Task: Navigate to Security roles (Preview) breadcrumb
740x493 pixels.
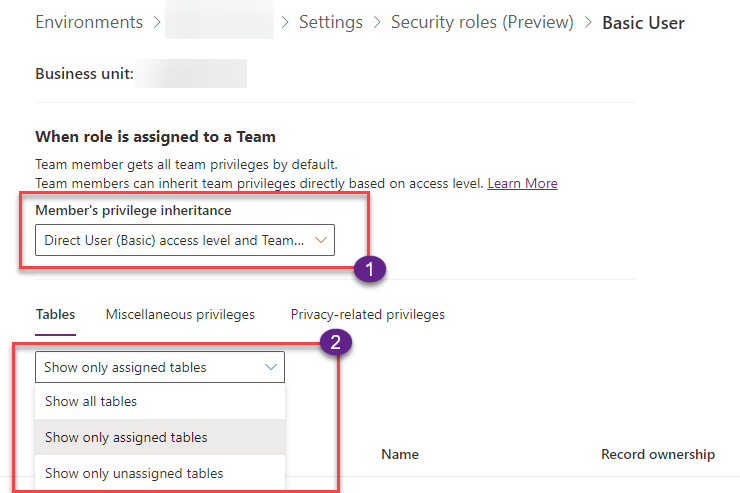Action: 482,22
